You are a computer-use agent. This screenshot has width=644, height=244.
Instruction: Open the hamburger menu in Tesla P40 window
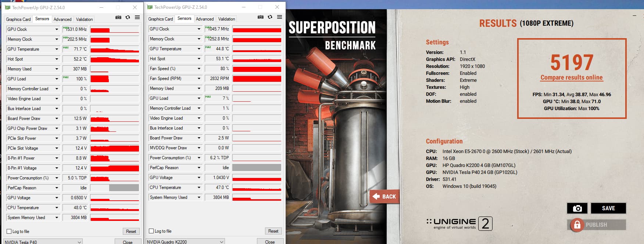pyautogui.click(x=137, y=18)
